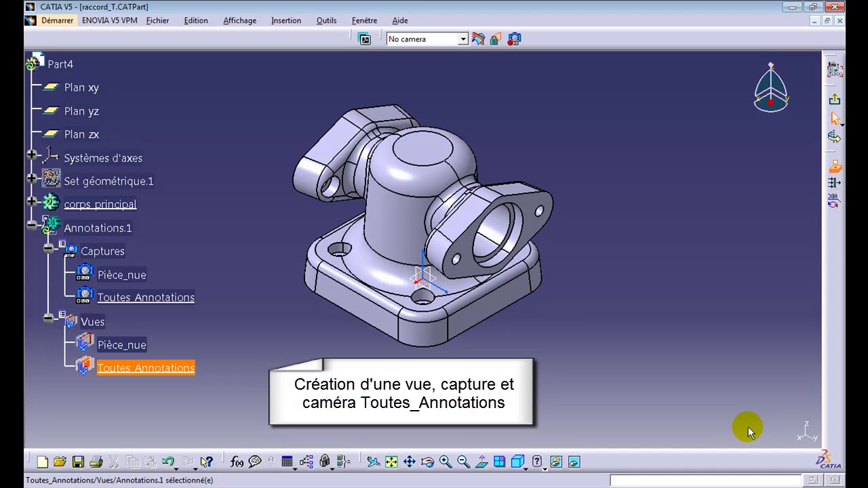Screen dimensions: 868x488
Task: Open the Fenêtre menu
Action: 365,20
